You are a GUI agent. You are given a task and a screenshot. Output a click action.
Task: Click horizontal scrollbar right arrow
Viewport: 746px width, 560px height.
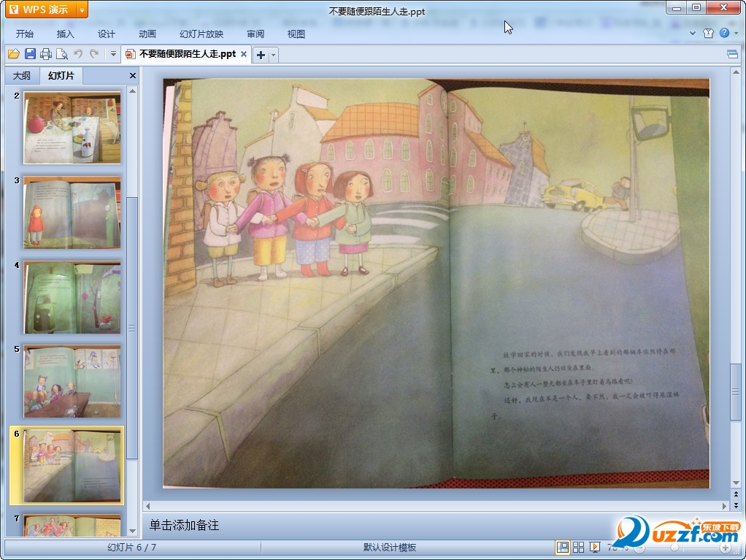click(724, 506)
